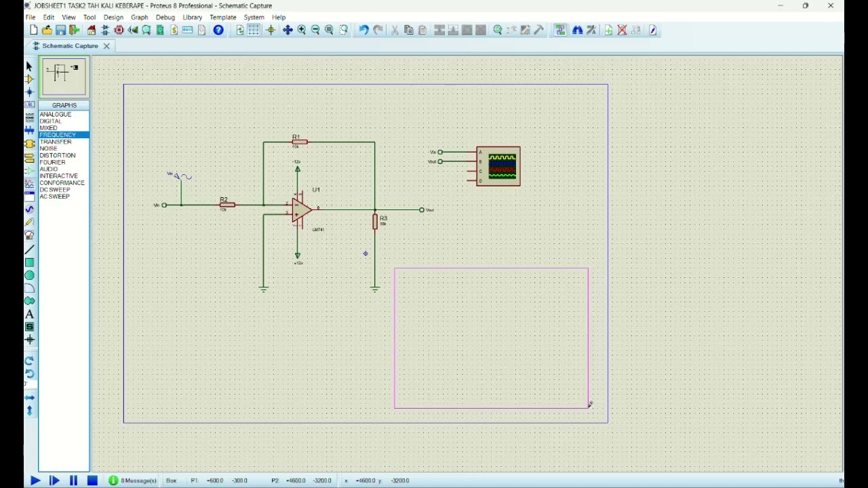The image size is (868, 488).
Task: Open the System menu
Action: [254, 17]
